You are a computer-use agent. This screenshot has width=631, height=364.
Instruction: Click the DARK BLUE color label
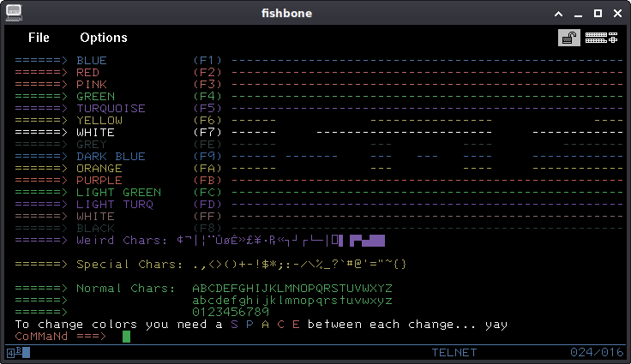point(111,157)
